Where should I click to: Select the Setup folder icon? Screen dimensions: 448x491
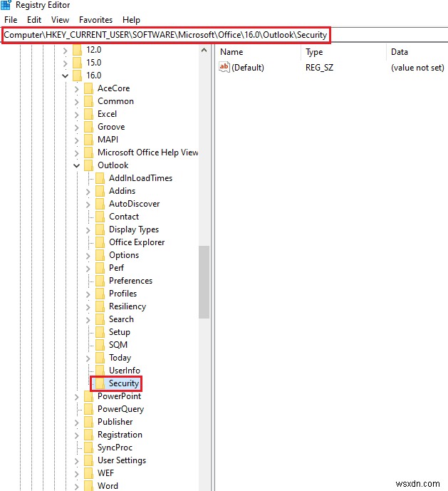click(100, 332)
